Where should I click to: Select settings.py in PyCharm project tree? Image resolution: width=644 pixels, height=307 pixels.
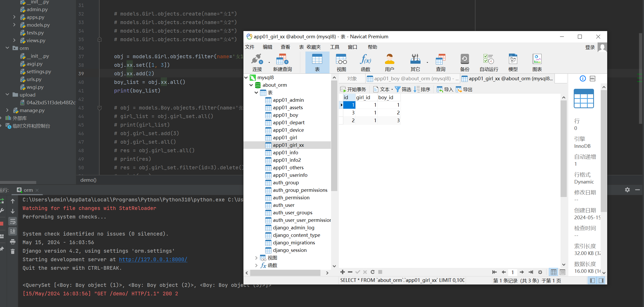[x=39, y=71]
